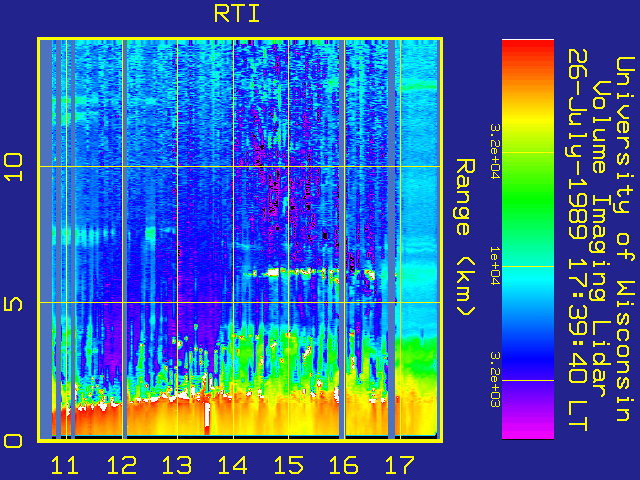Click the time axis label 11
The height and width of the screenshot is (480, 640).
pyautogui.click(x=64, y=465)
